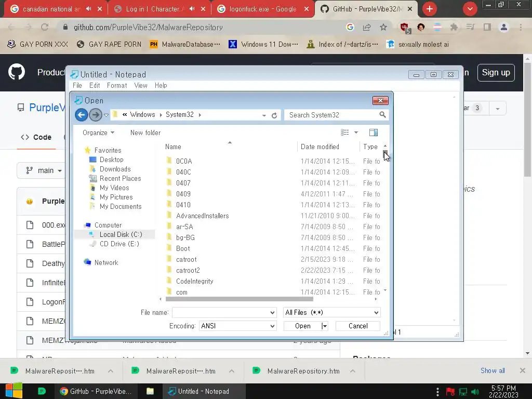The image size is (532, 399).
Task: Click the Windows Start button
Action: pos(14,391)
